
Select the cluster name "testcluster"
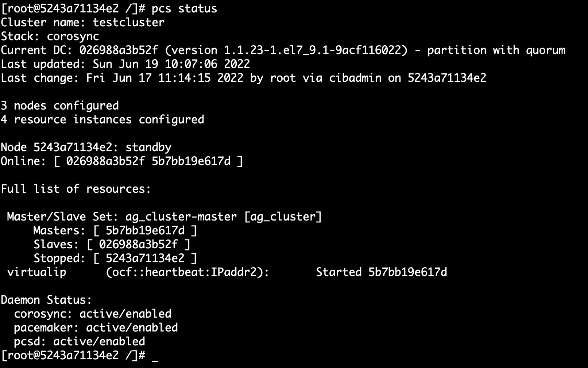point(128,22)
